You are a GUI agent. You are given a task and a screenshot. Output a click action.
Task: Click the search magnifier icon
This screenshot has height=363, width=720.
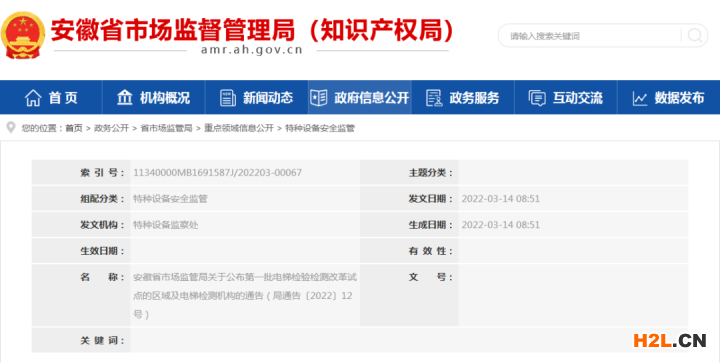pos(694,36)
